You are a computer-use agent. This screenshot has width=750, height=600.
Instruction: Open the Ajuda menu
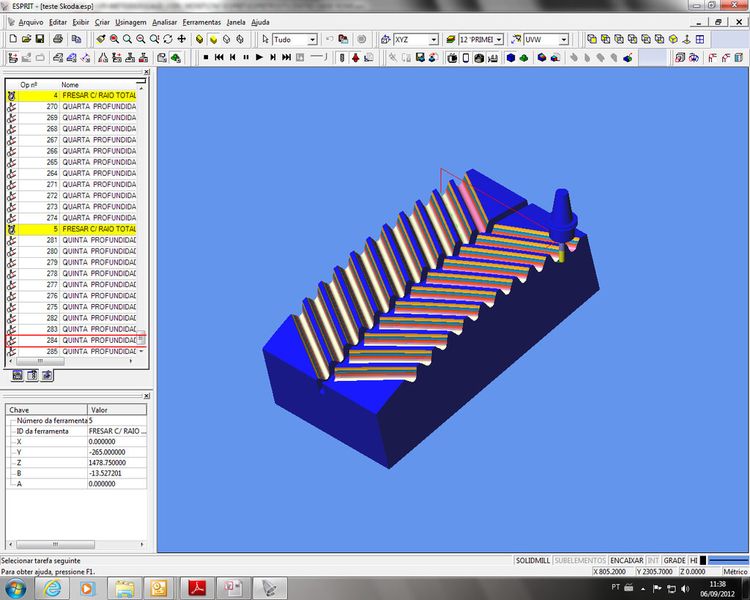coord(260,22)
